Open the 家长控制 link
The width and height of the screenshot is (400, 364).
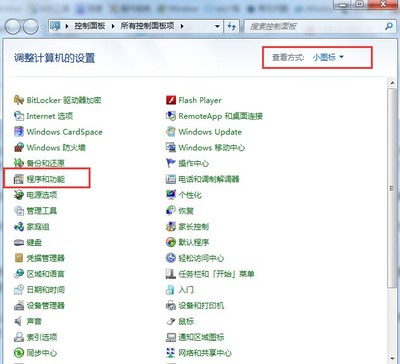click(x=194, y=227)
